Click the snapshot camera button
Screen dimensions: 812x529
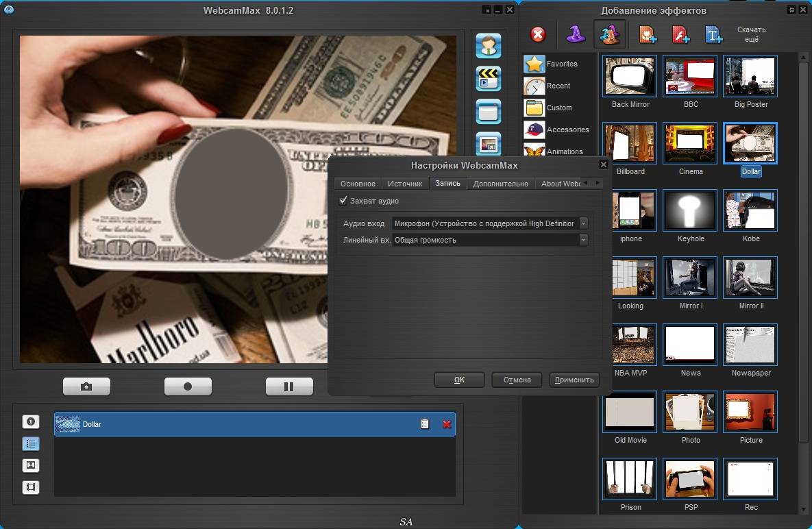[x=86, y=386]
